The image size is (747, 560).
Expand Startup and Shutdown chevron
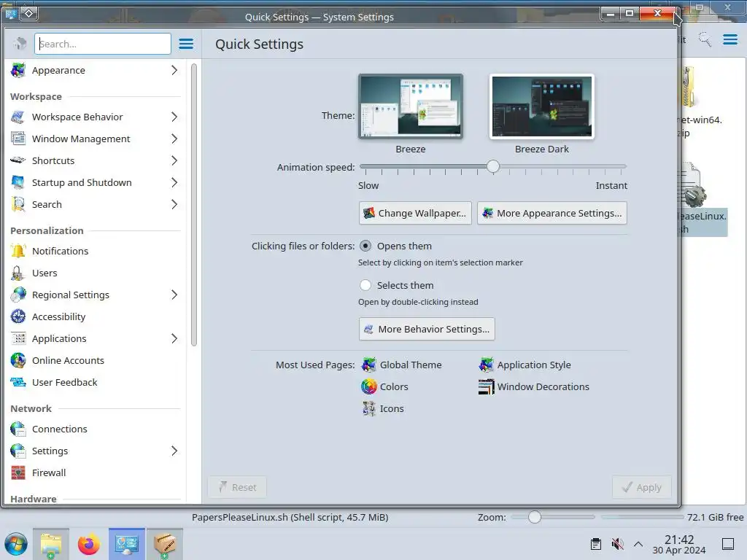[x=174, y=182]
